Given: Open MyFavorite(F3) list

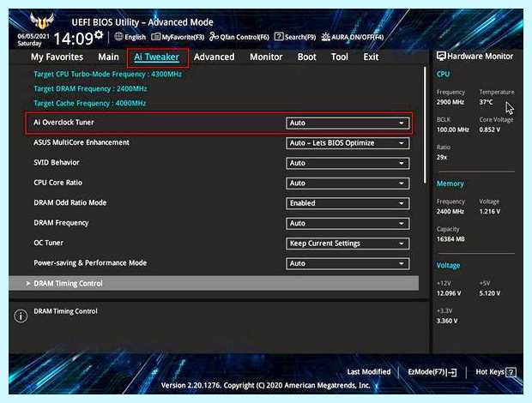Looking at the screenshot, I should [x=178, y=37].
